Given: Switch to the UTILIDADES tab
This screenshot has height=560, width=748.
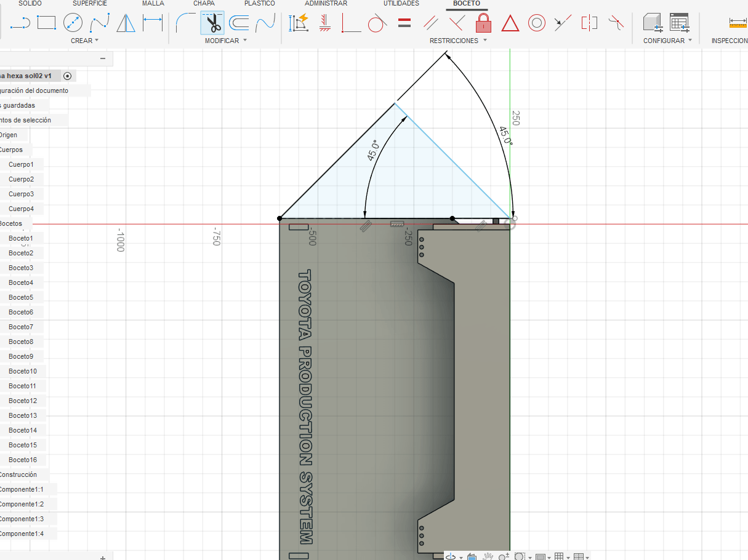Looking at the screenshot, I should coord(401,4).
